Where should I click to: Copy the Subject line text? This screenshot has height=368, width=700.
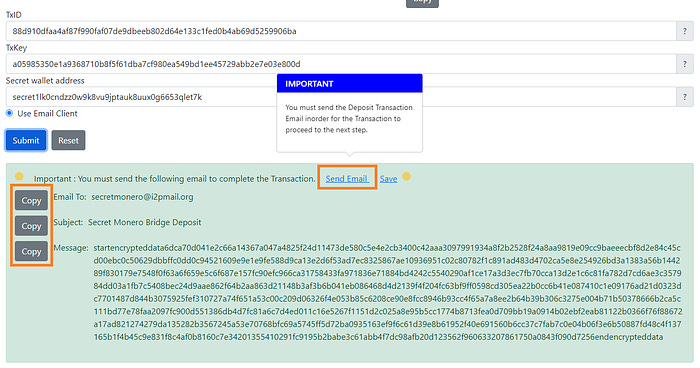point(31,226)
